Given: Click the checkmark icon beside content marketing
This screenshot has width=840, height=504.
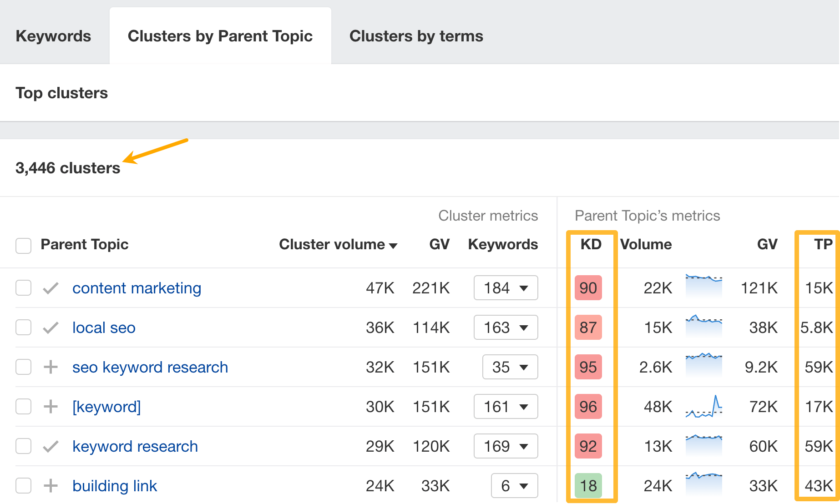Looking at the screenshot, I should (x=50, y=287).
